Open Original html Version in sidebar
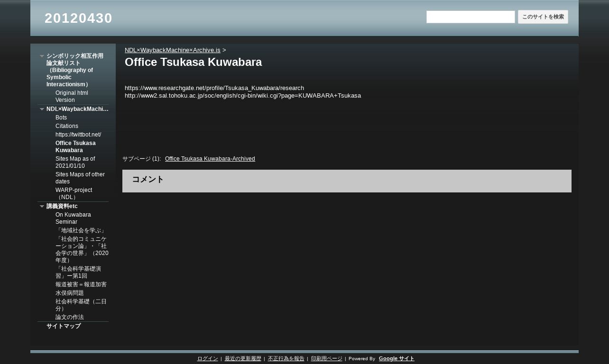609x364 pixels. click(72, 96)
